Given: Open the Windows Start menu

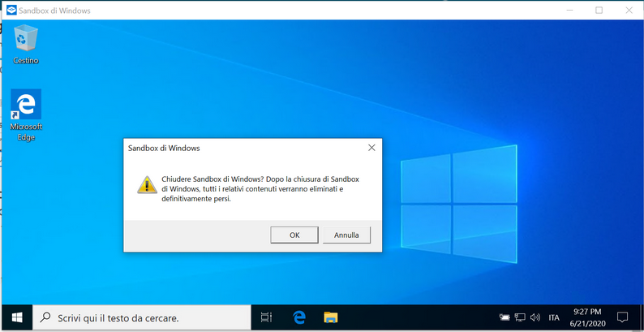Looking at the screenshot, I should pos(17,317).
